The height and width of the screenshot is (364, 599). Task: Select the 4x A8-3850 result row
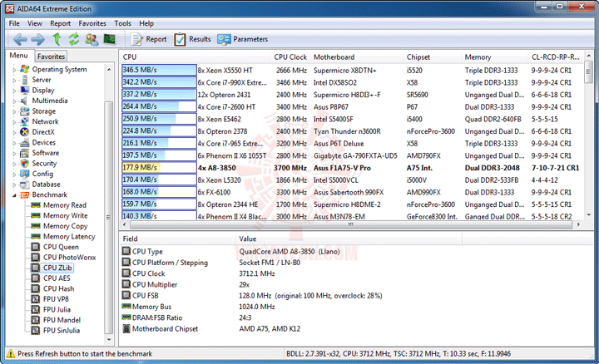pos(351,168)
